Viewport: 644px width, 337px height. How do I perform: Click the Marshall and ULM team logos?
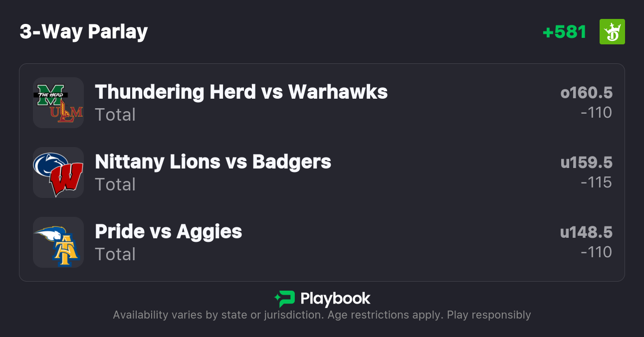58,103
